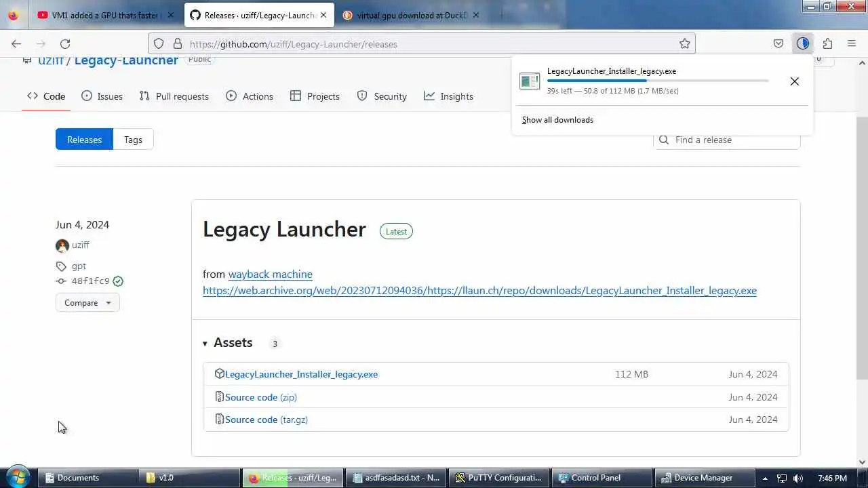The width and height of the screenshot is (868, 488).
Task: Switch to the VM1 added a GPU YouTube tab
Action: 106,15
